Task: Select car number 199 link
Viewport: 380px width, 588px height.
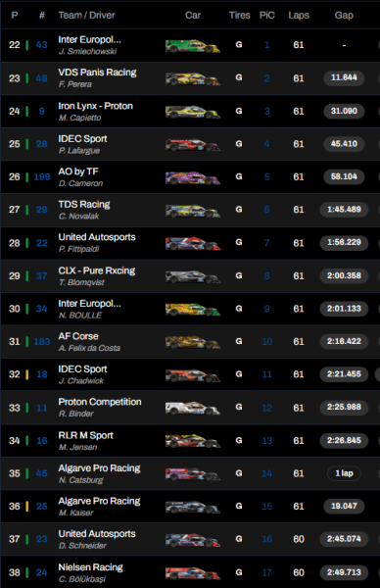Action: click(x=42, y=177)
